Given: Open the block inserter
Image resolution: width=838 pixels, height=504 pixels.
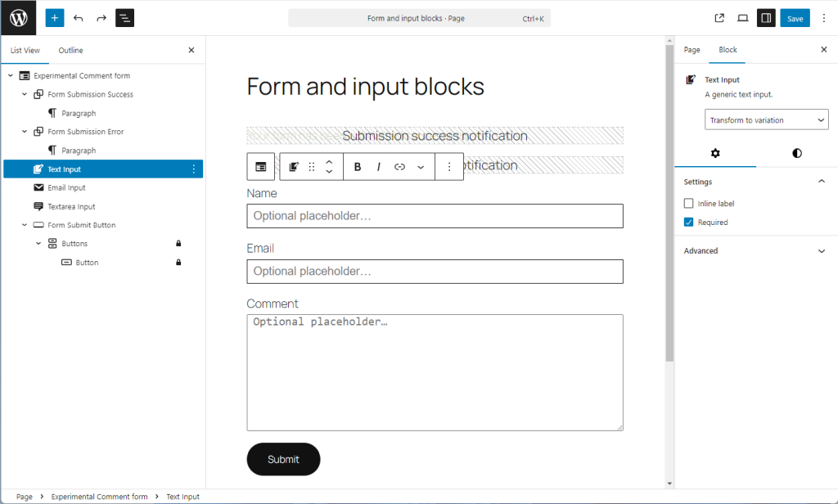Looking at the screenshot, I should pyautogui.click(x=54, y=17).
